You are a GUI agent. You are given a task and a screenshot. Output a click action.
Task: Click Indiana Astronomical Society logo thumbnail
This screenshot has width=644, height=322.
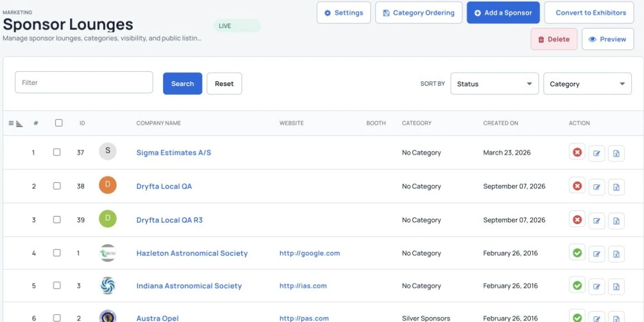tap(108, 285)
